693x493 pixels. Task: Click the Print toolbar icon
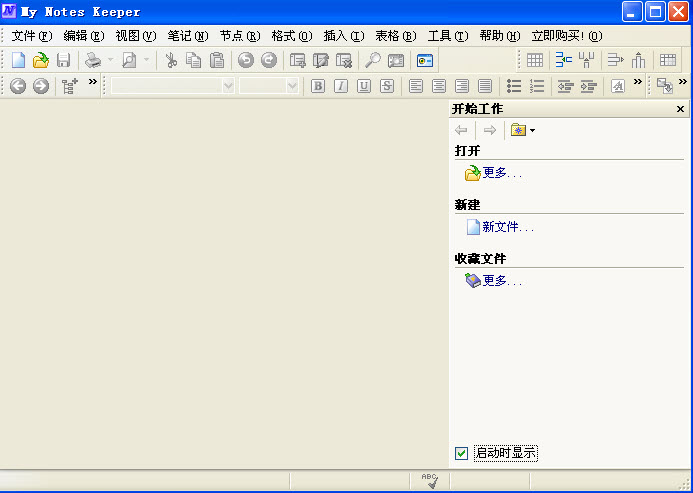[x=93, y=61]
